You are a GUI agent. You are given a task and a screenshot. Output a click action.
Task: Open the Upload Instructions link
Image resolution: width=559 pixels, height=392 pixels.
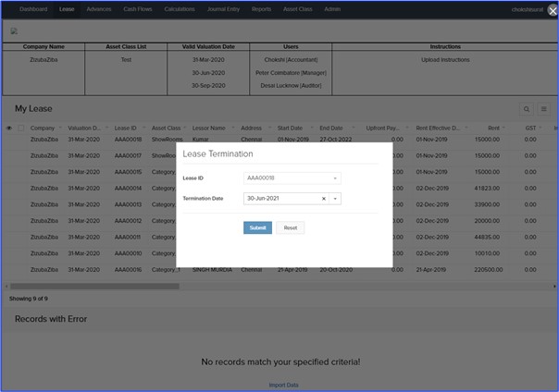445,60
